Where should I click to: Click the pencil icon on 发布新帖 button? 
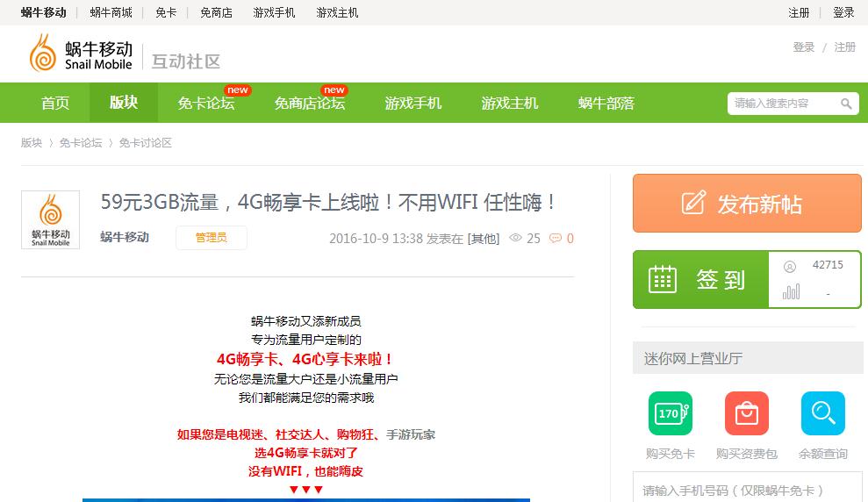(x=693, y=203)
